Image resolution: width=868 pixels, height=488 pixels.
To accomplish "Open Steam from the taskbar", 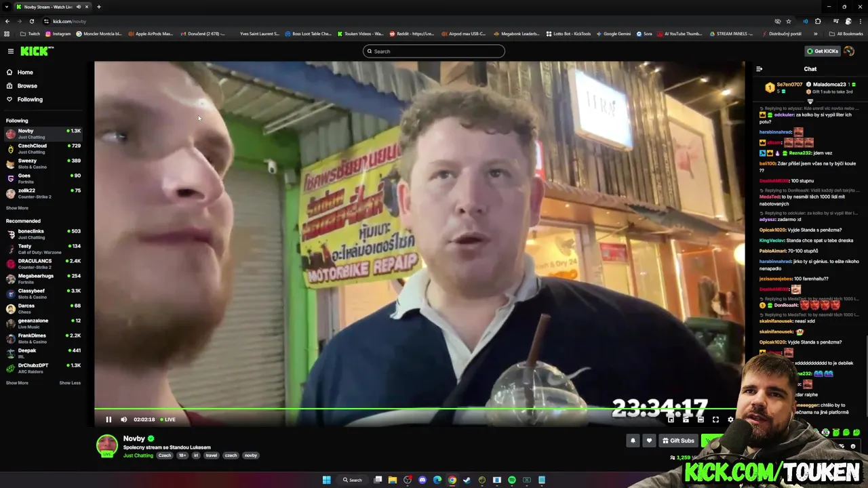I will click(x=467, y=480).
